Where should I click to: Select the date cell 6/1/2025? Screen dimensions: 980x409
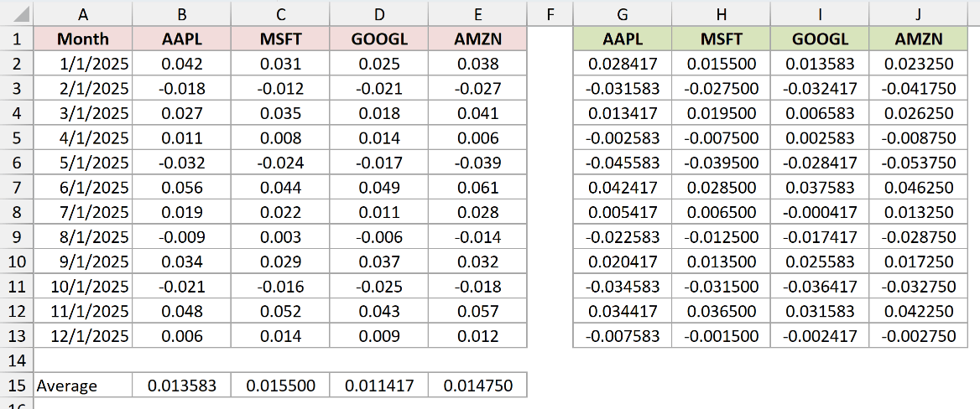(x=82, y=188)
